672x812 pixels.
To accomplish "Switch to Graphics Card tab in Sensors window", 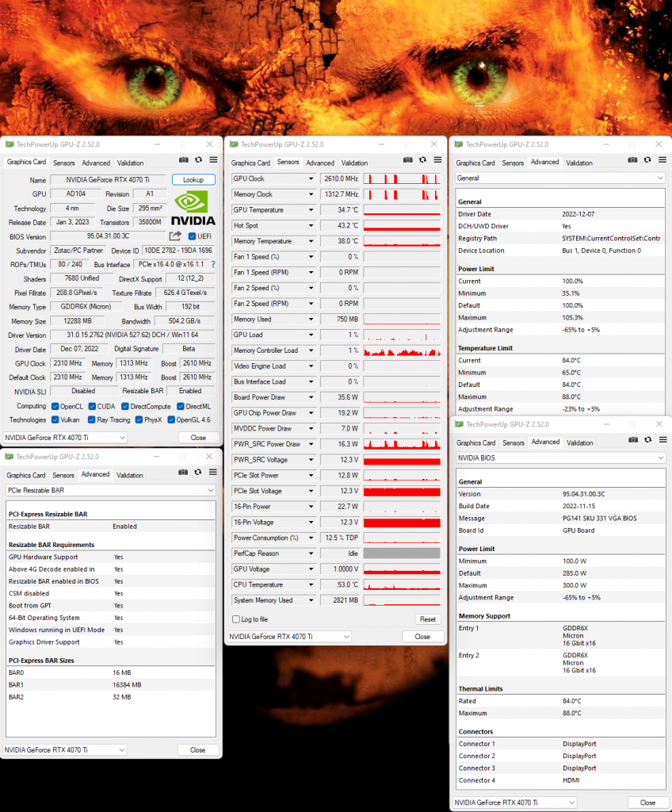I will [250, 163].
